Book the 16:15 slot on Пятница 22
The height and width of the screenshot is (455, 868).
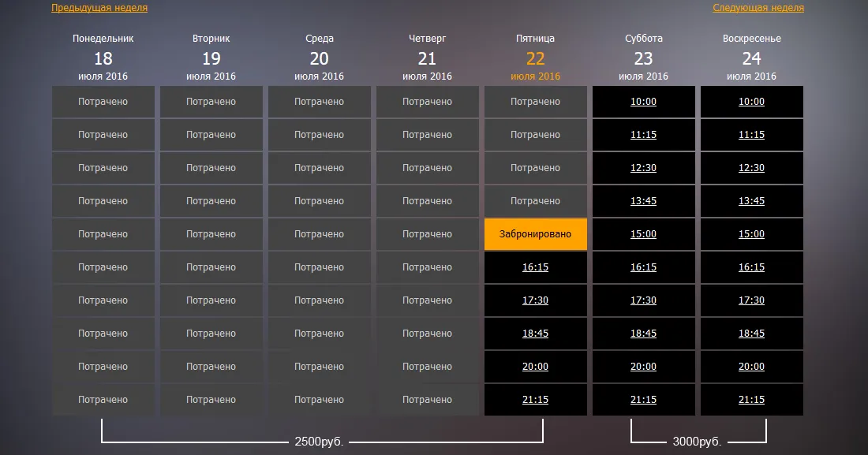pyautogui.click(x=535, y=267)
